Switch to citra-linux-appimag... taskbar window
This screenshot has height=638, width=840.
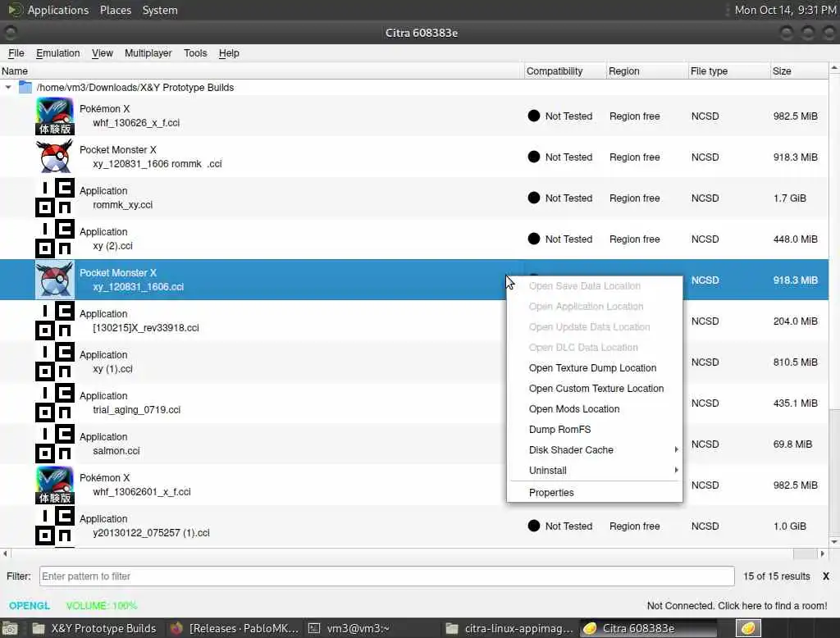click(x=509, y=628)
